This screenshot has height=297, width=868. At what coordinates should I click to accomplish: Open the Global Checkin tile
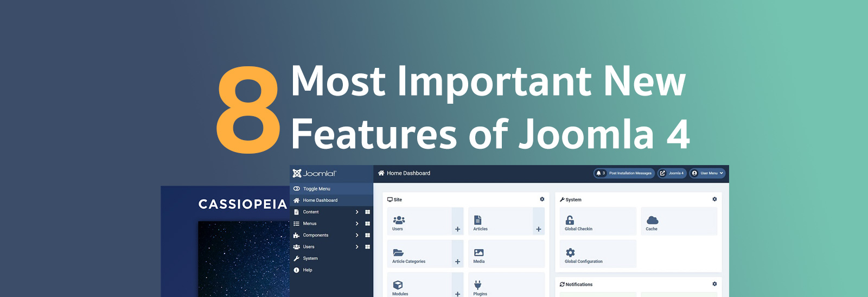pyautogui.click(x=598, y=221)
